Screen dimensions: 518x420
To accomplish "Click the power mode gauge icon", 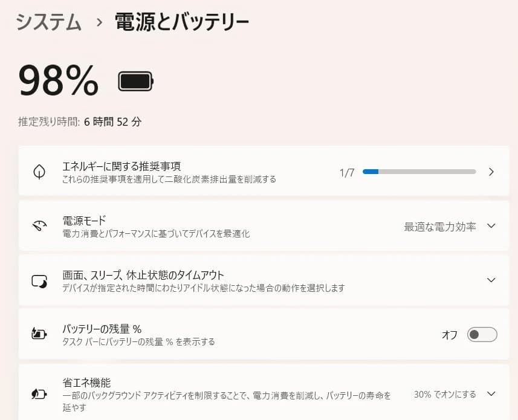I will pyautogui.click(x=39, y=225).
